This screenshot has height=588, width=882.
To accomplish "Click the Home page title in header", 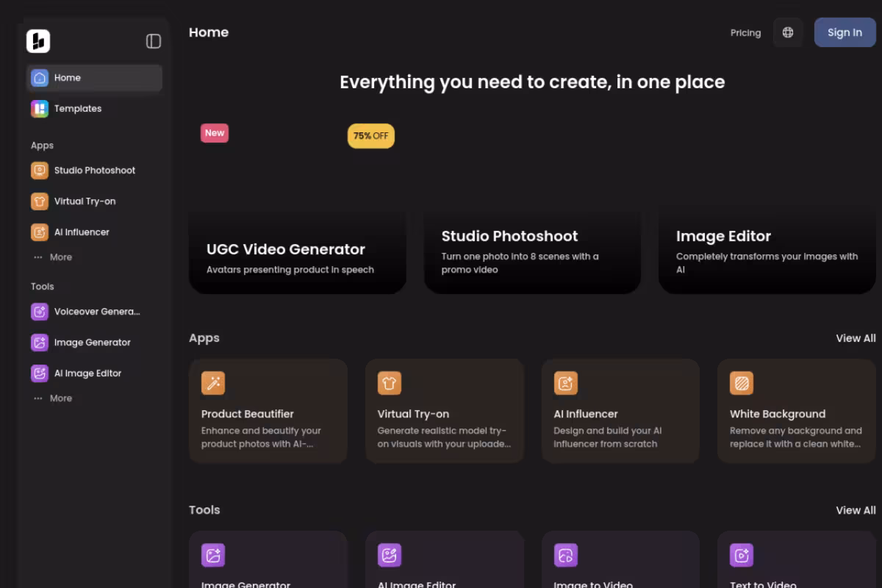I will [x=209, y=32].
